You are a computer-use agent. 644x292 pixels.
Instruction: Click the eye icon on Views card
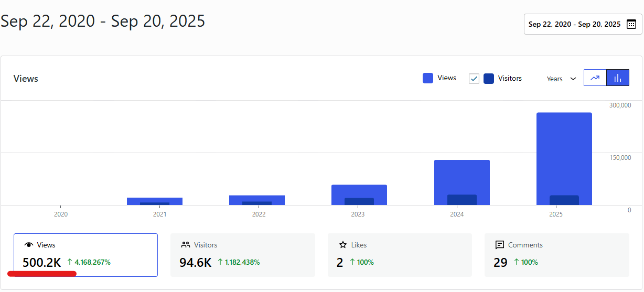pos(29,245)
